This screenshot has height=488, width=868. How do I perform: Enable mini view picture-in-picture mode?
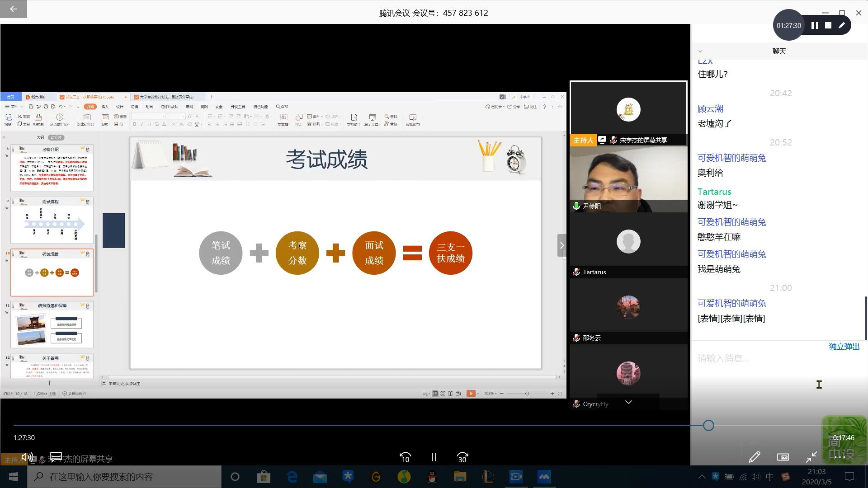(783, 457)
